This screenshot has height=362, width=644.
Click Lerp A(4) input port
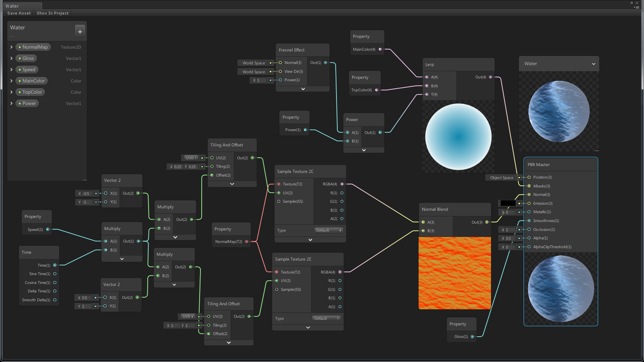click(x=427, y=77)
